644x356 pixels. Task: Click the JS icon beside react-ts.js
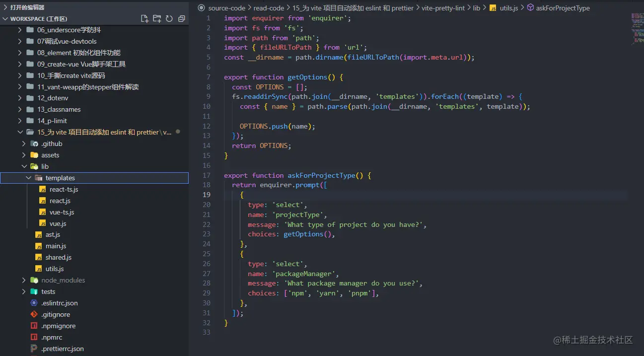[43, 189]
